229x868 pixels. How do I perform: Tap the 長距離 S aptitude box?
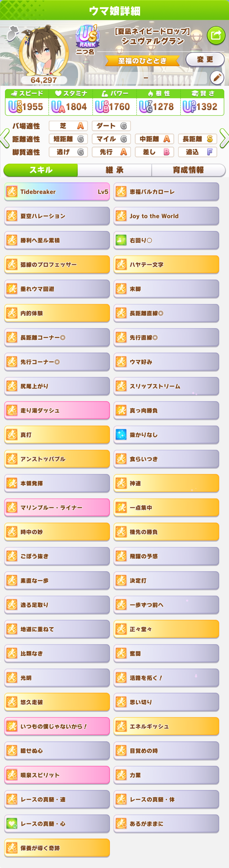point(197,139)
